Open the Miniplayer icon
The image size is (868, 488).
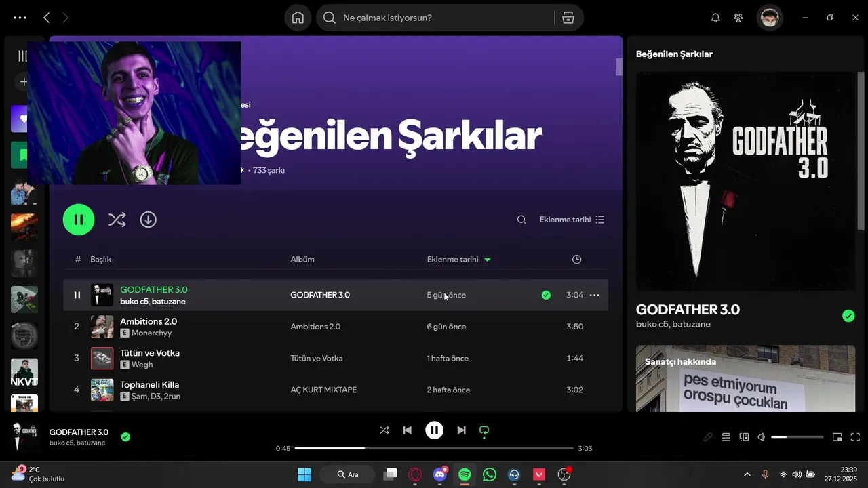point(837,437)
